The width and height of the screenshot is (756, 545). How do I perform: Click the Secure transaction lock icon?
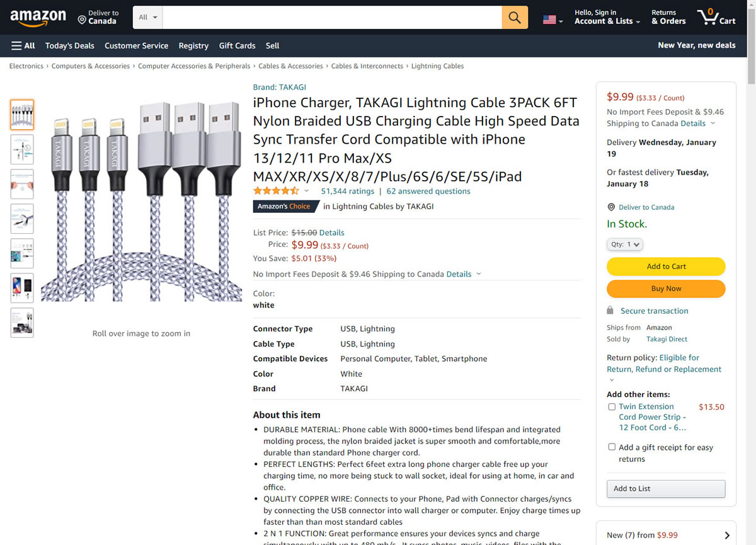click(x=610, y=311)
